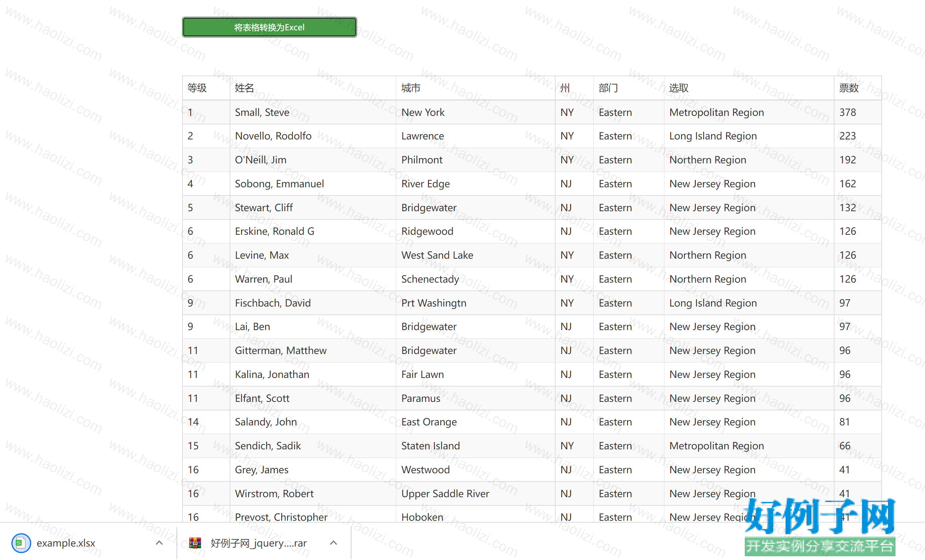Select the name Stewart, Cliff

tap(264, 207)
